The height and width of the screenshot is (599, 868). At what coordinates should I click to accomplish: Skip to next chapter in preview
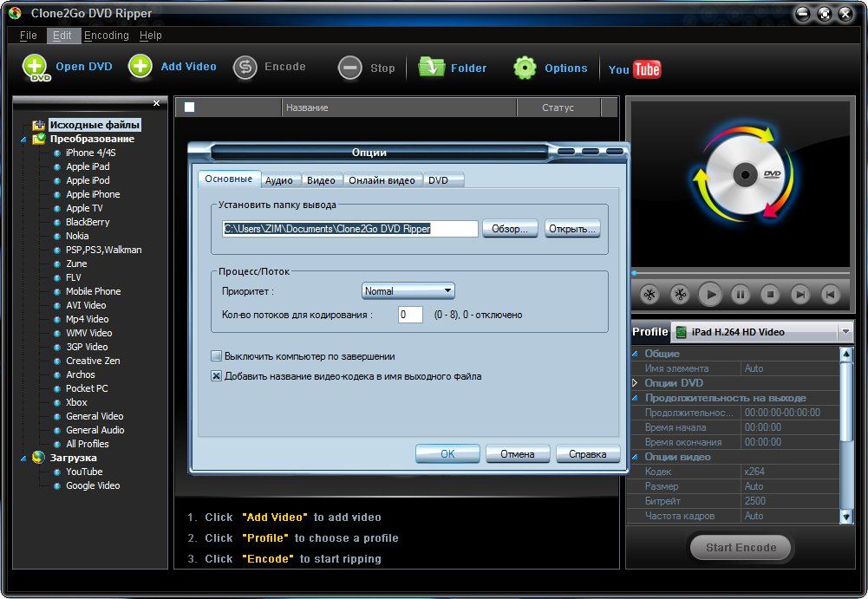coord(799,295)
